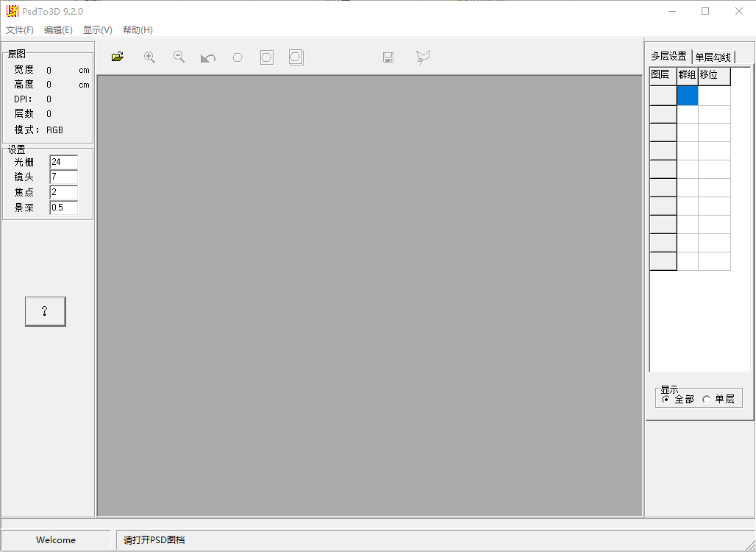Click the 图层 column header
The image size is (756, 552).
(662, 75)
